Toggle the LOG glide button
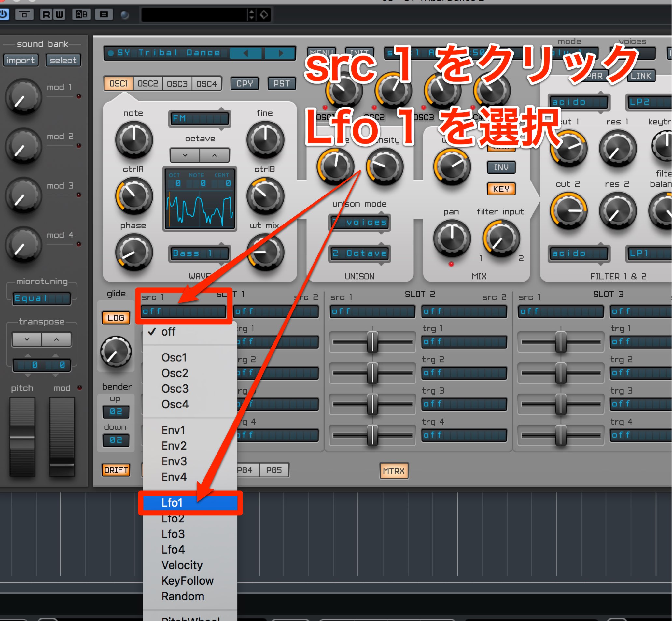 (x=116, y=318)
